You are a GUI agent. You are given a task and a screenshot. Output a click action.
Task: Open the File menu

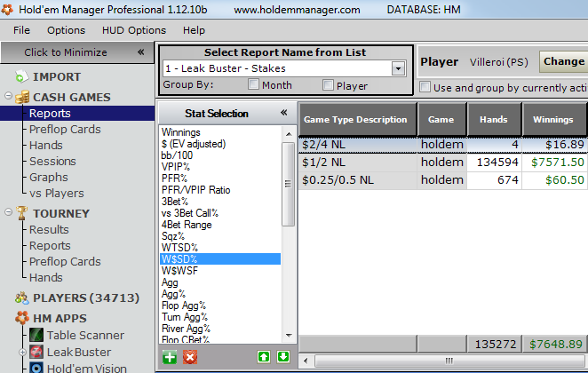click(21, 30)
